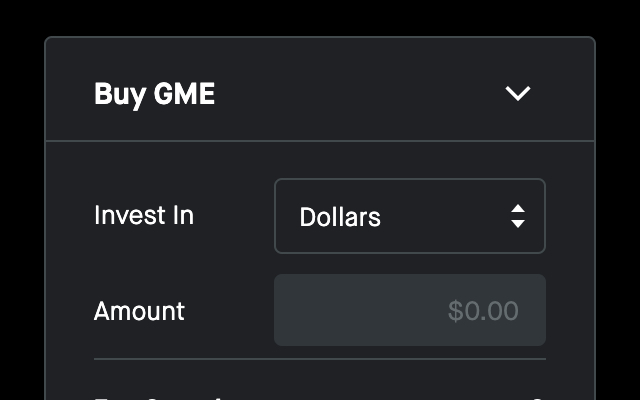Open the Invest In Dollars dropdown

[410, 216]
